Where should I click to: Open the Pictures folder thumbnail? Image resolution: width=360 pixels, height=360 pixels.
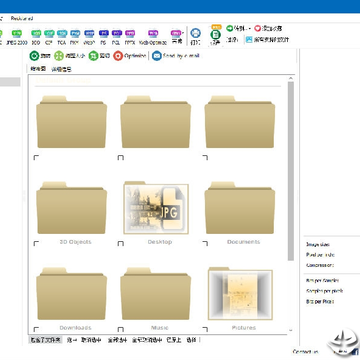(240, 294)
